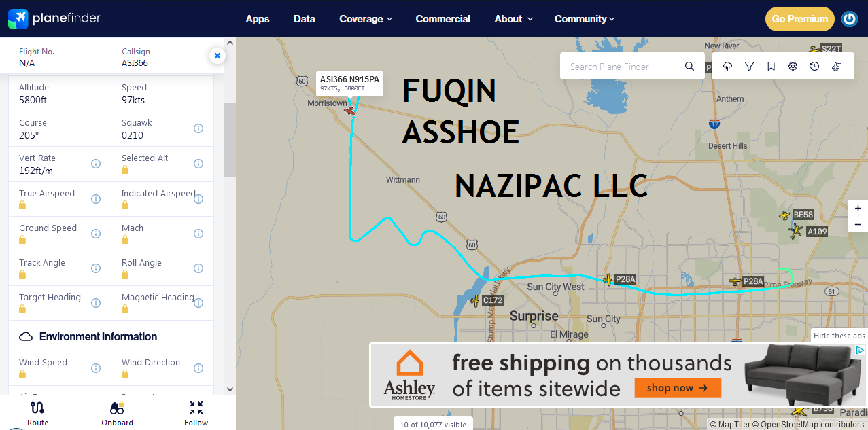Open the Route view in bottom bar
Image resolution: width=868 pixels, height=430 pixels.
pos(37,413)
